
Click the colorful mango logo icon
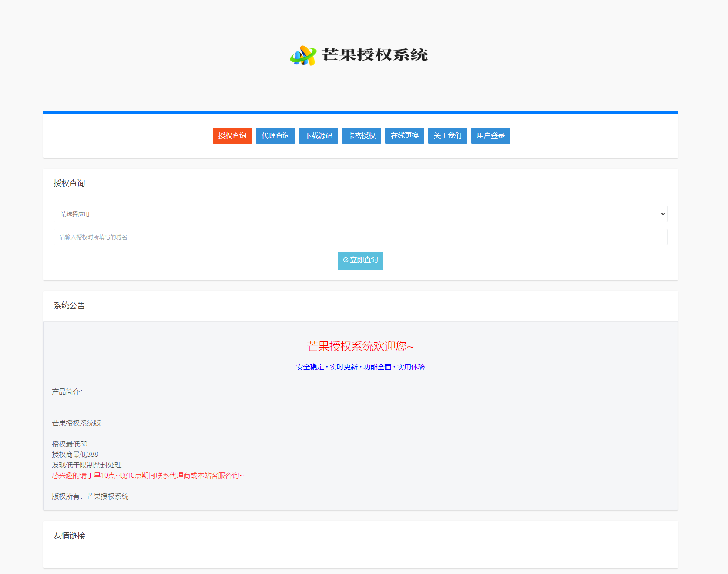303,55
